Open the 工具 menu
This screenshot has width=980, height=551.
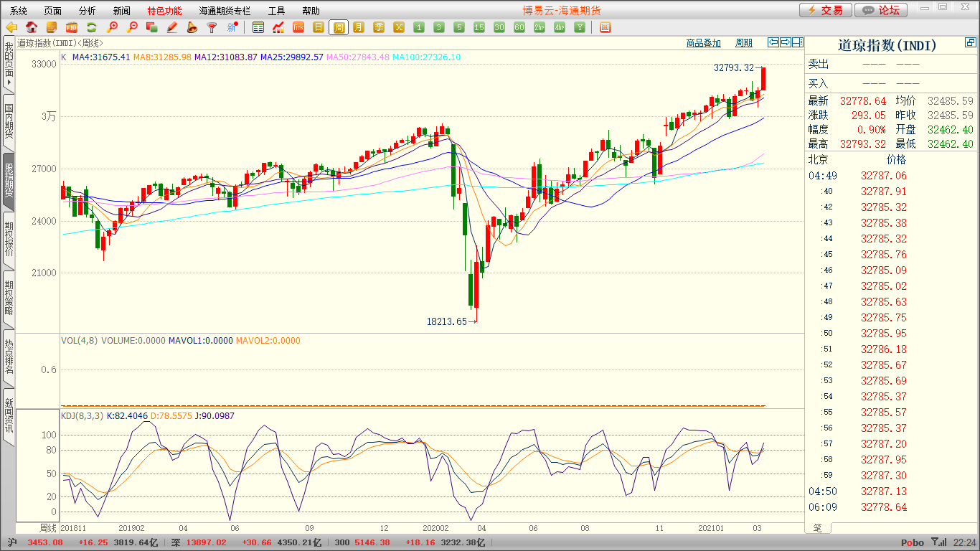coord(277,11)
